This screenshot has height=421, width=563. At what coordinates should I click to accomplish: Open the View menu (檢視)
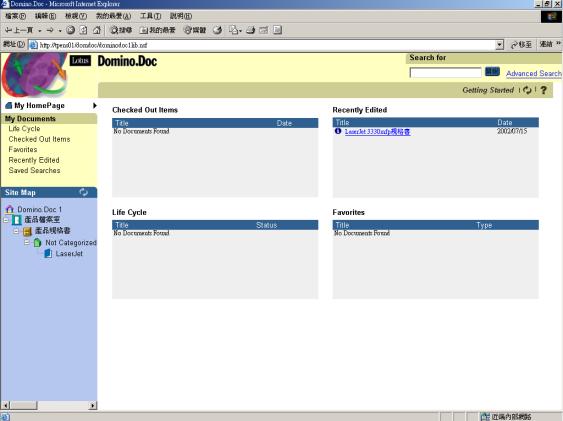point(76,16)
